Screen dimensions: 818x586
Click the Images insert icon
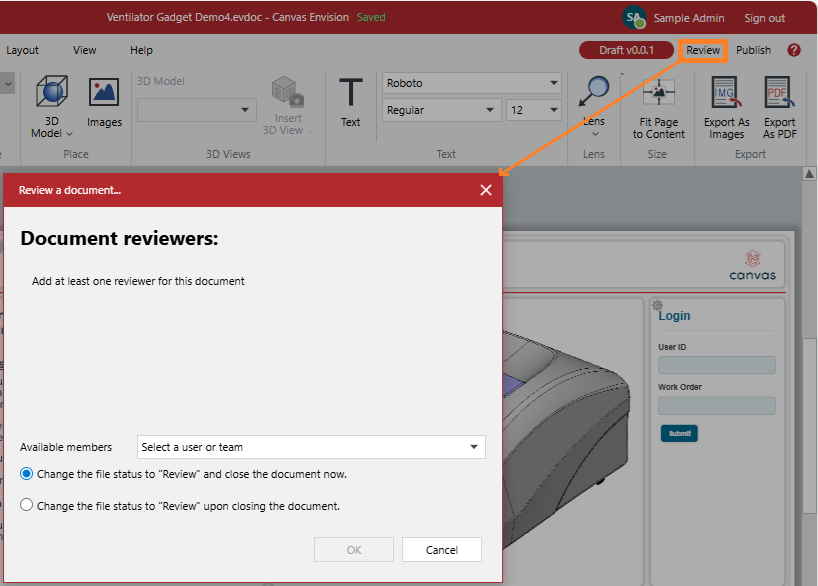tap(104, 92)
